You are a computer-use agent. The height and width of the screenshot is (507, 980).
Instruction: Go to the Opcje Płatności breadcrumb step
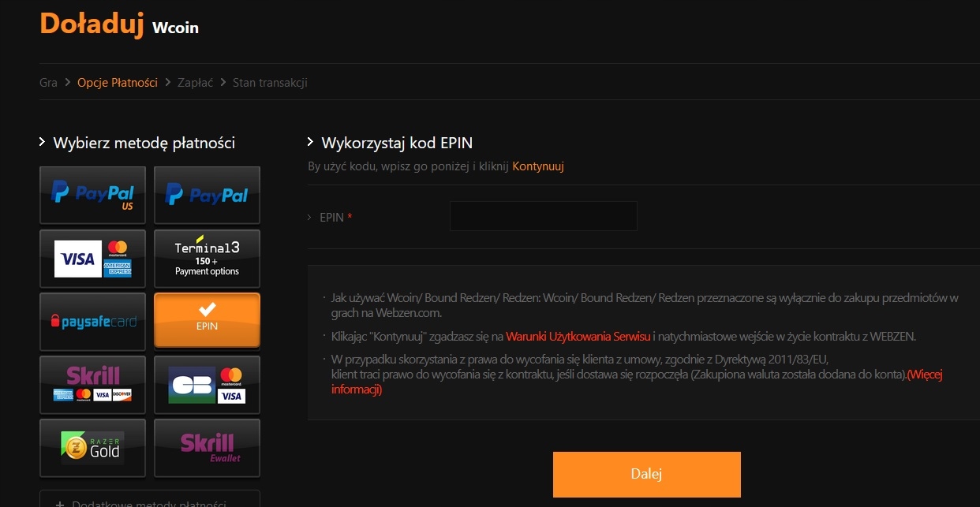(x=118, y=83)
